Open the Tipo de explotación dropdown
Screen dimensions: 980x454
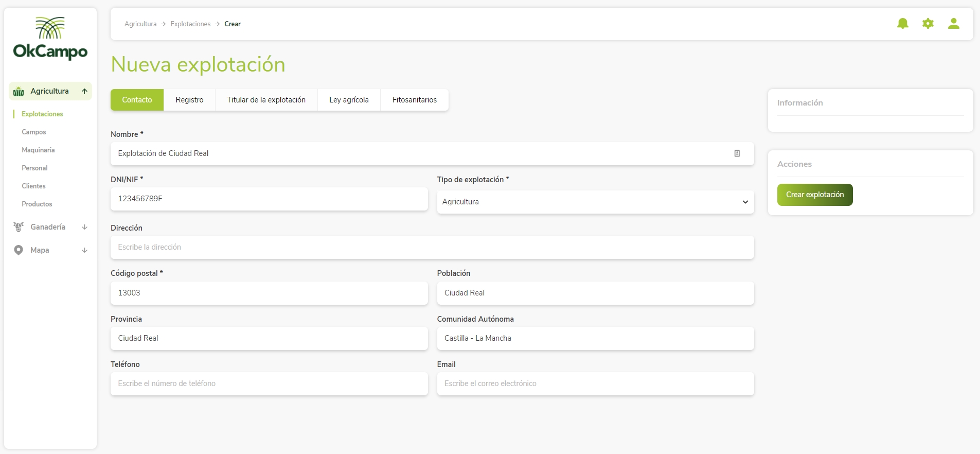pyautogui.click(x=595, y=202)
